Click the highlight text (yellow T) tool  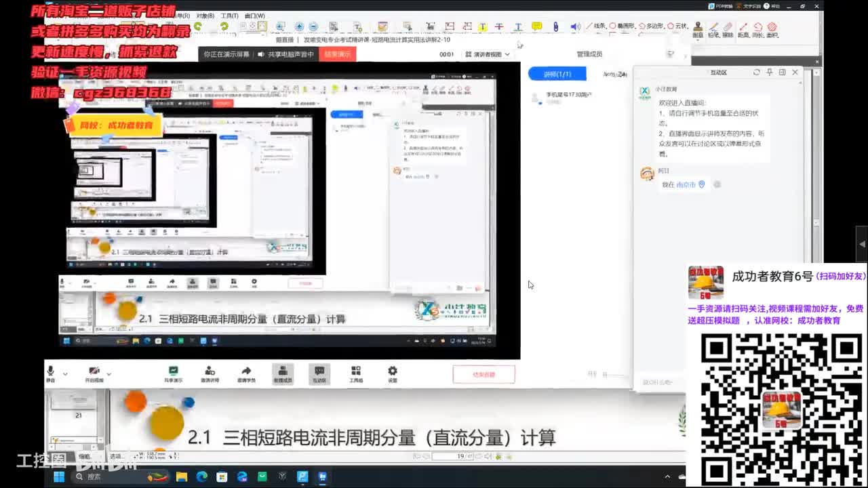(482, 26)
